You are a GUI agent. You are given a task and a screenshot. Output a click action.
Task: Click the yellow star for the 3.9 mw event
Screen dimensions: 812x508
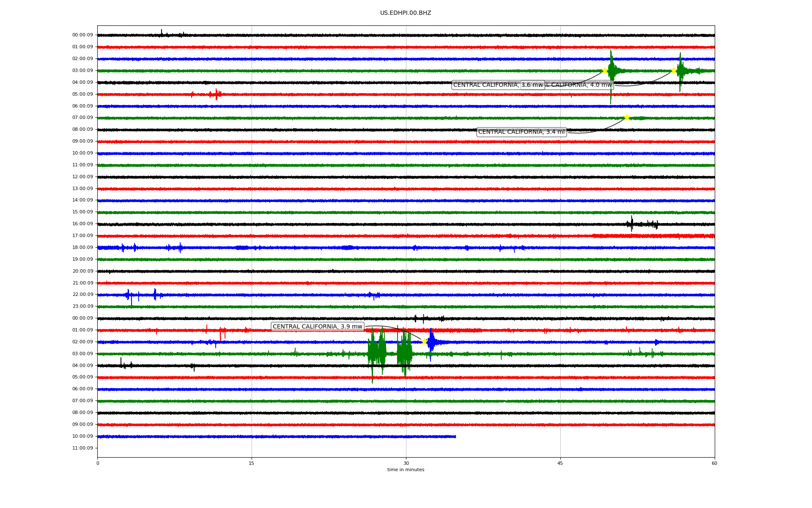coord(424,342)
